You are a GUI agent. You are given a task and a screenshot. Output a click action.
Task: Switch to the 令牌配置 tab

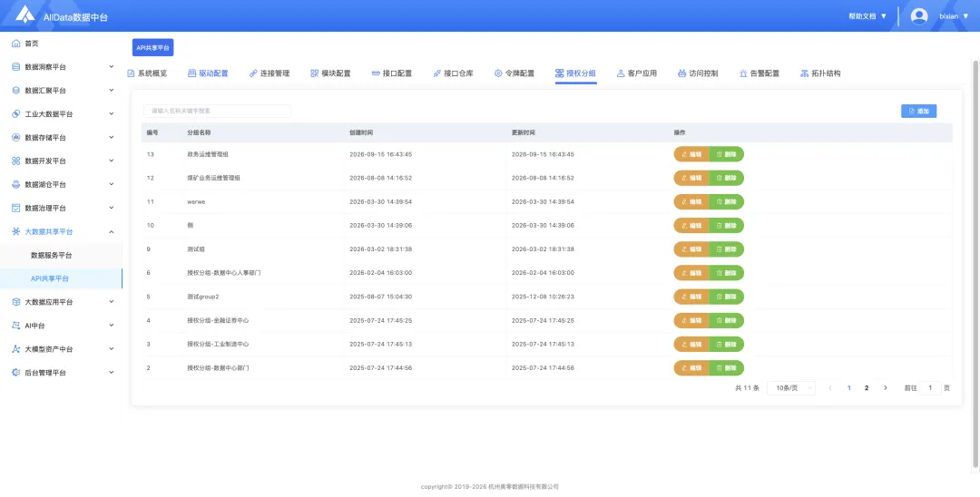coord(514,73)
